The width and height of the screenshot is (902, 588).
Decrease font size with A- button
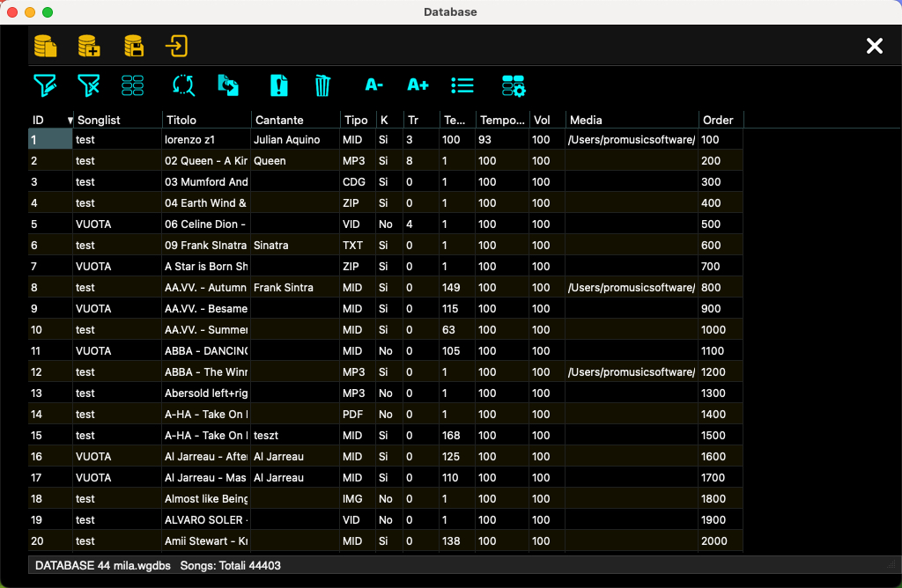pos(374,85)
